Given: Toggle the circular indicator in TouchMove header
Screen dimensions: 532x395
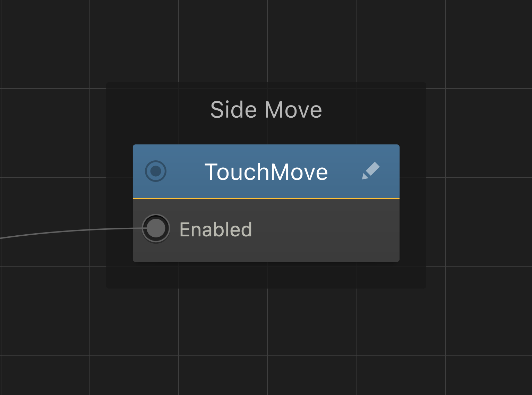Looking at the screenshot, I should tap(156, 171).
